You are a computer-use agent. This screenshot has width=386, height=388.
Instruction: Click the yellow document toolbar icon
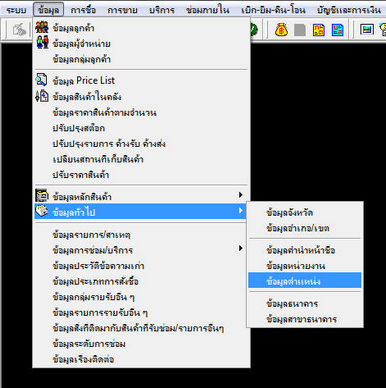coord(319,30)
